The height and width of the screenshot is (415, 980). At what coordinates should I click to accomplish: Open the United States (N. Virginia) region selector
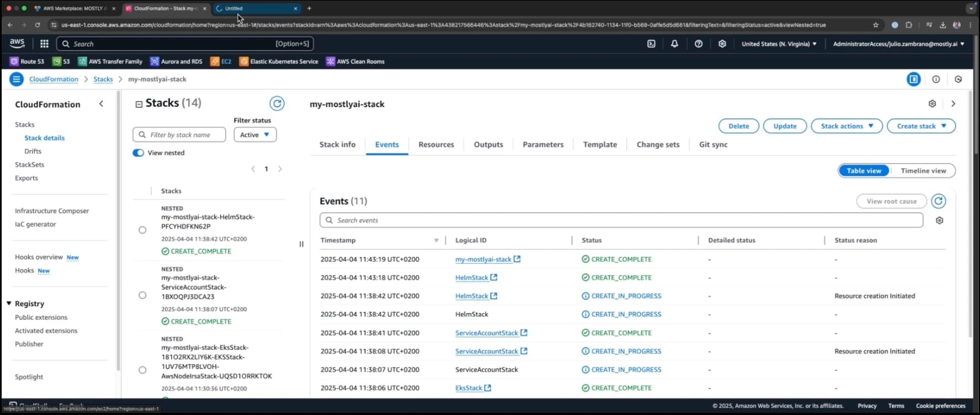point(779,44)
